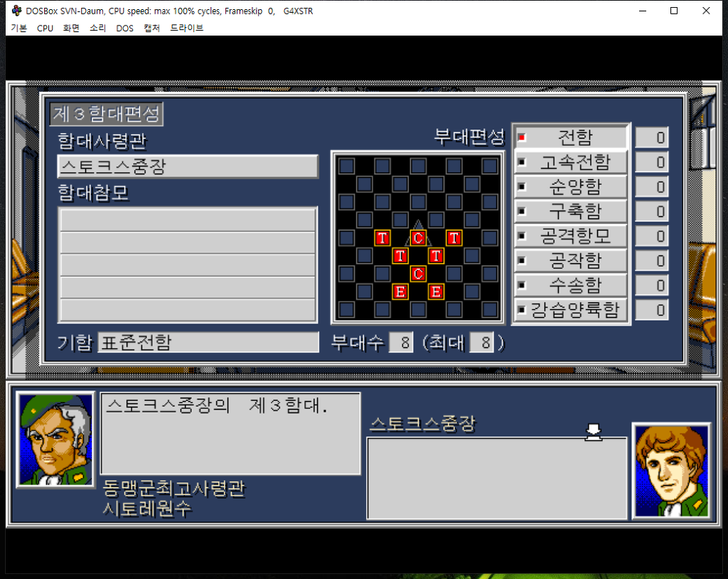Click the 최대 maximum units value 8
This screenshot has width=728, height=579.
pyautogui.click(x=481, y=342)
